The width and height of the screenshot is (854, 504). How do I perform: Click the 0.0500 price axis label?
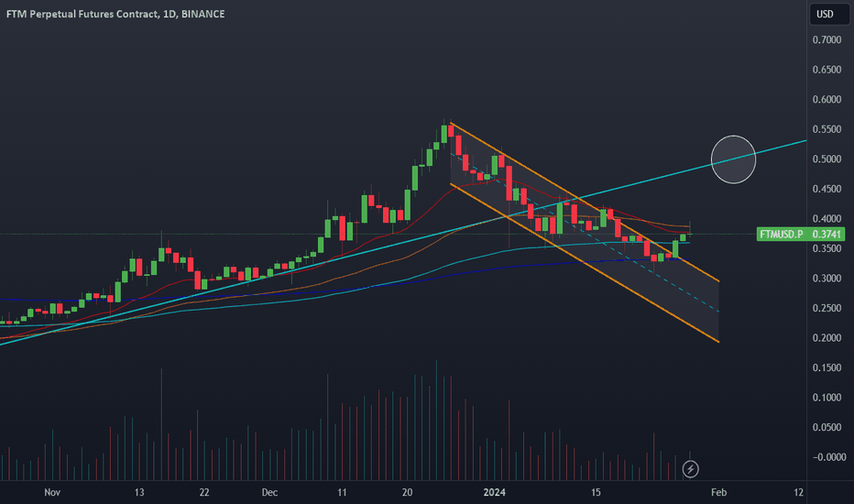827,427
